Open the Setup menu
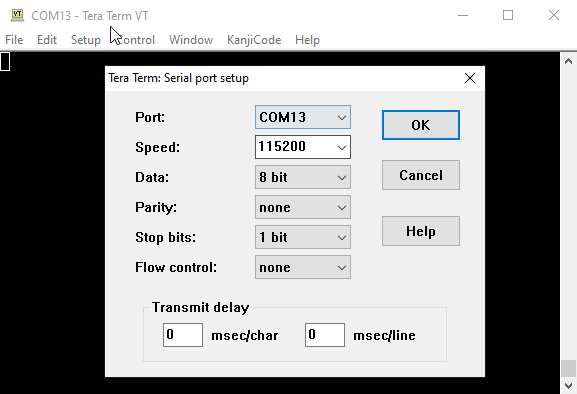 pyautogui.click(x=86, y=40)
